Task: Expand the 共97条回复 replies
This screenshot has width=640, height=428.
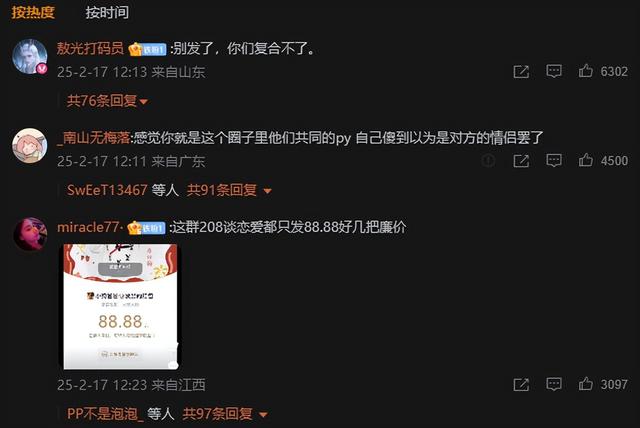Action: (225, 414)
